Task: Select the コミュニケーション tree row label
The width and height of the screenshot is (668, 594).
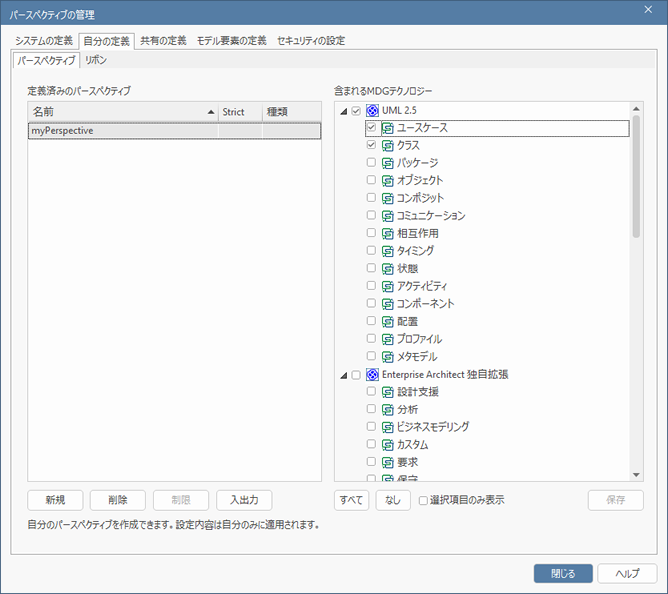Action: point(431,216)
